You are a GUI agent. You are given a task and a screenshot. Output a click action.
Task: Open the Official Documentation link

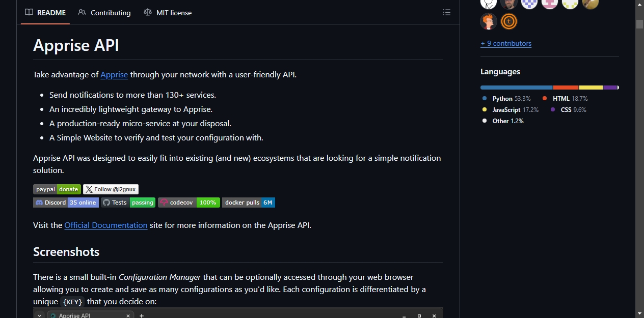click(x=106, y=225)
